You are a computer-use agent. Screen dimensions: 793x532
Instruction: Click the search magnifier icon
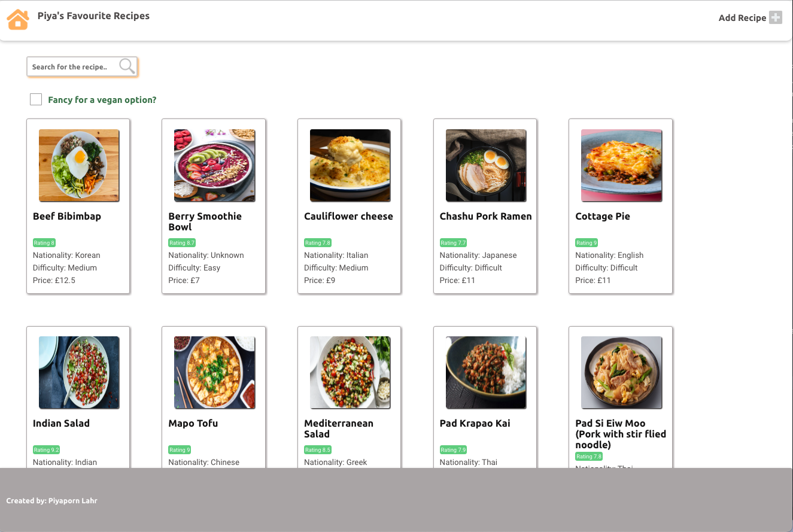126,66
